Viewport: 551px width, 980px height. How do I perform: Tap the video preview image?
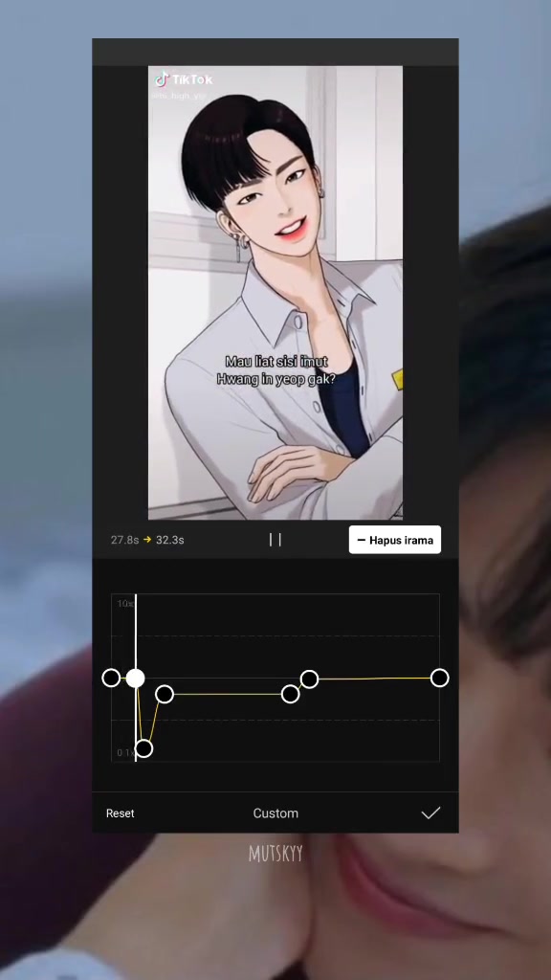click(x=275, y=293)
